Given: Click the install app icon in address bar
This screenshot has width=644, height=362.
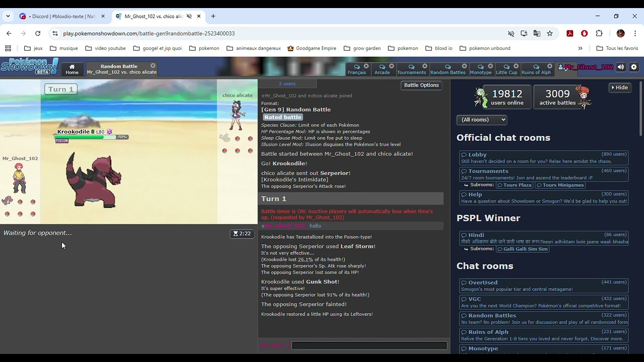Looking at the screenshot, I should tap(524, 33).
